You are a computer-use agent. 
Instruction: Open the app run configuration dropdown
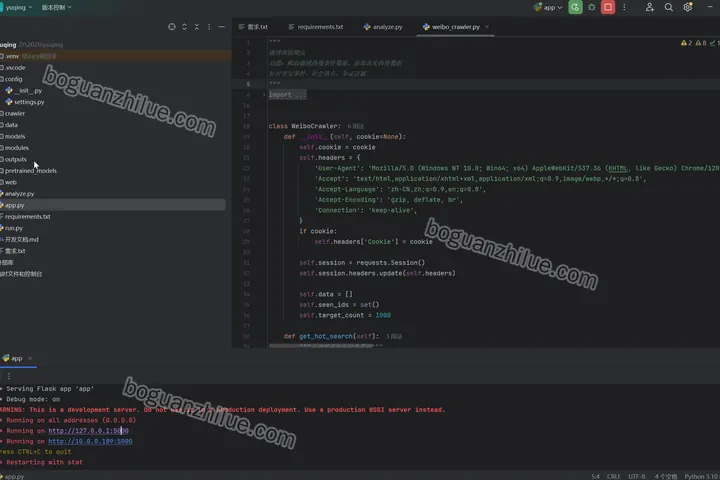tap(548, 7)
